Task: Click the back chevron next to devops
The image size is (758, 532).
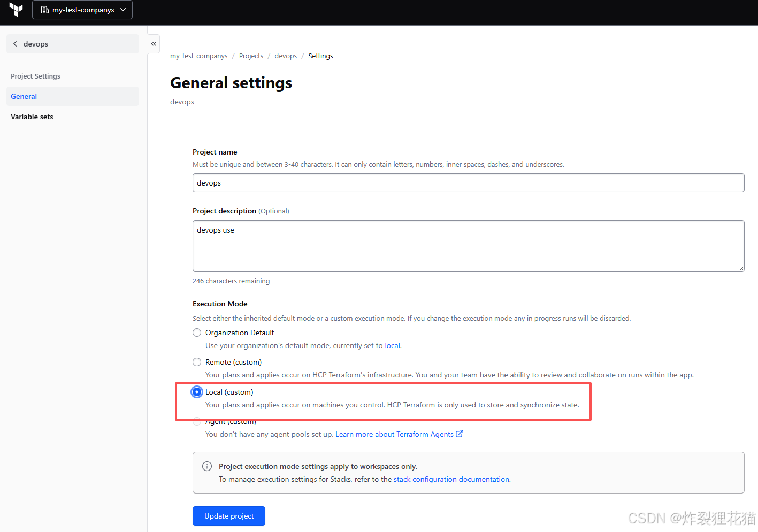Action: coord(15,44)
